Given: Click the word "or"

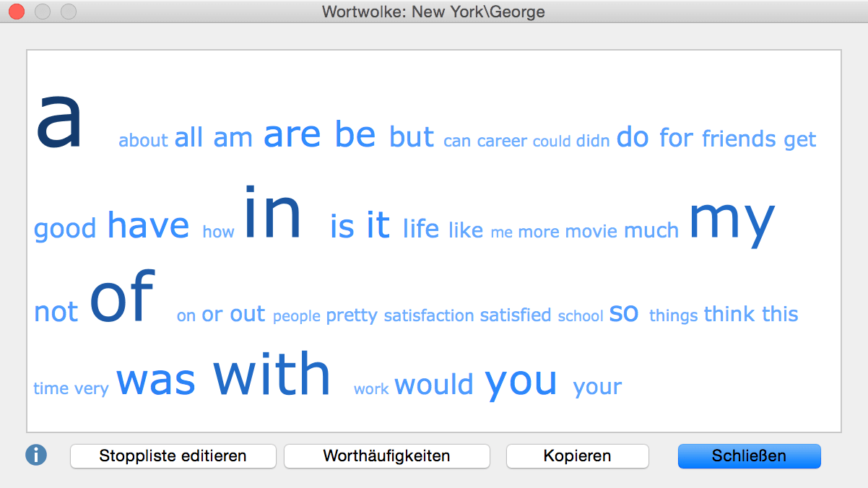Looking at the screenshot, I should (x=212, y=315).
